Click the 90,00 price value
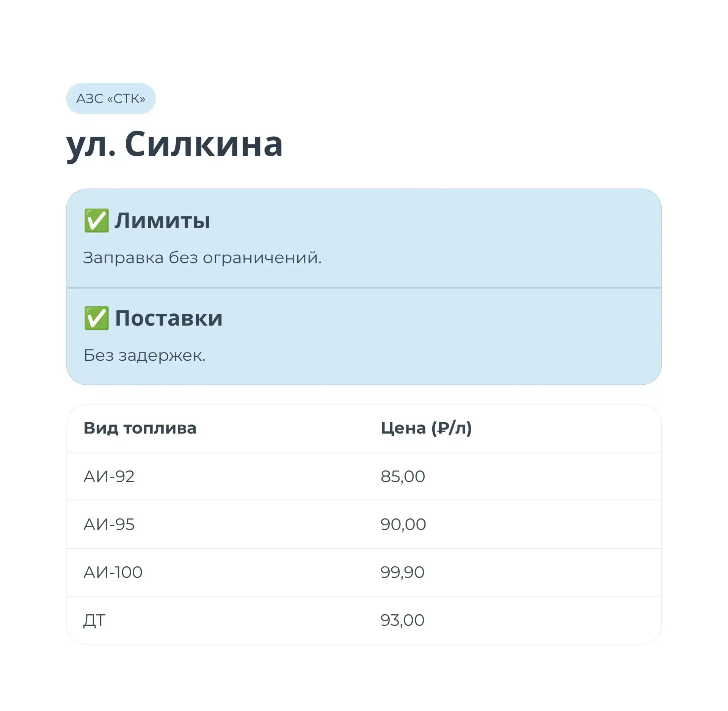The image size is (728, 711). (x=403, y=525)
